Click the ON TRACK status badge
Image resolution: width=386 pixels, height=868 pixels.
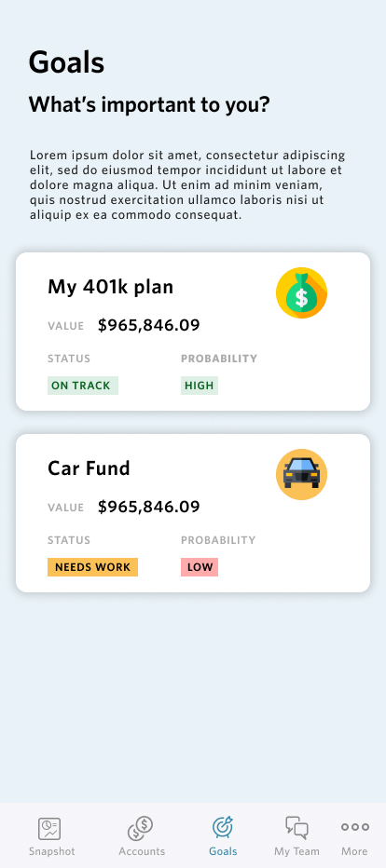click(83, 386)
